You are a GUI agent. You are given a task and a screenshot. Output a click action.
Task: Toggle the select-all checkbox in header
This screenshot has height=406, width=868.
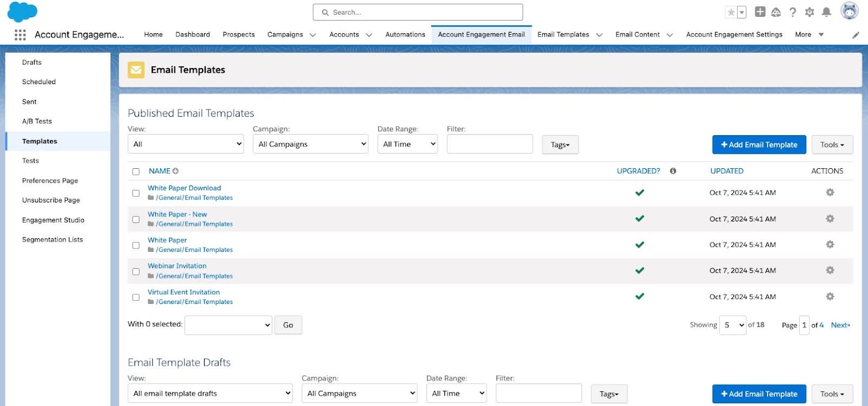coord(136,172)
